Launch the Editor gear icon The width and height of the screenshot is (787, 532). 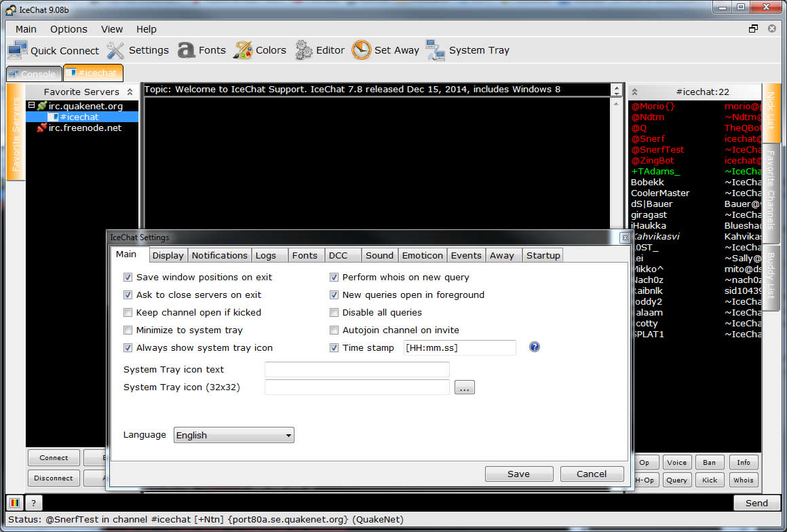pos(304,50)
